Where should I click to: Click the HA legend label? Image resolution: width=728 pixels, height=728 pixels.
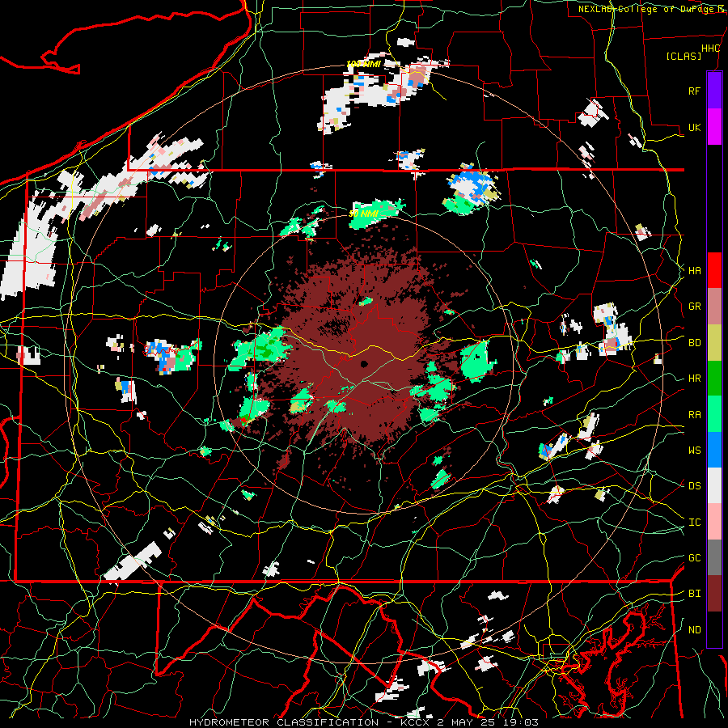[695, 270]
